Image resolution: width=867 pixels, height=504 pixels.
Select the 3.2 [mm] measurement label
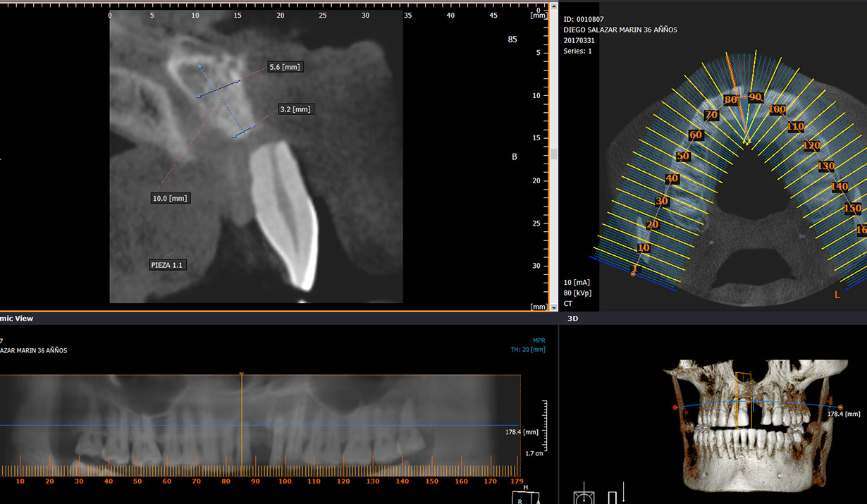pyautogui.click(x=295, y=109)
